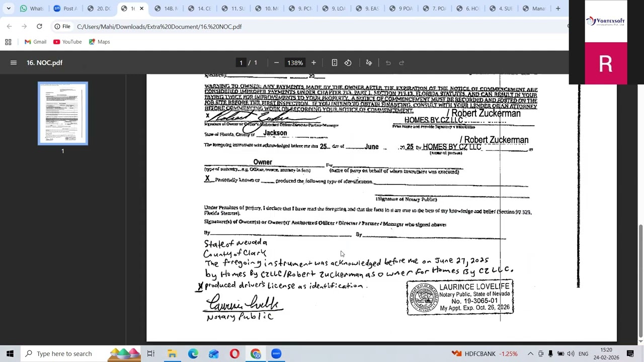Reload the current page

[39, 26]
